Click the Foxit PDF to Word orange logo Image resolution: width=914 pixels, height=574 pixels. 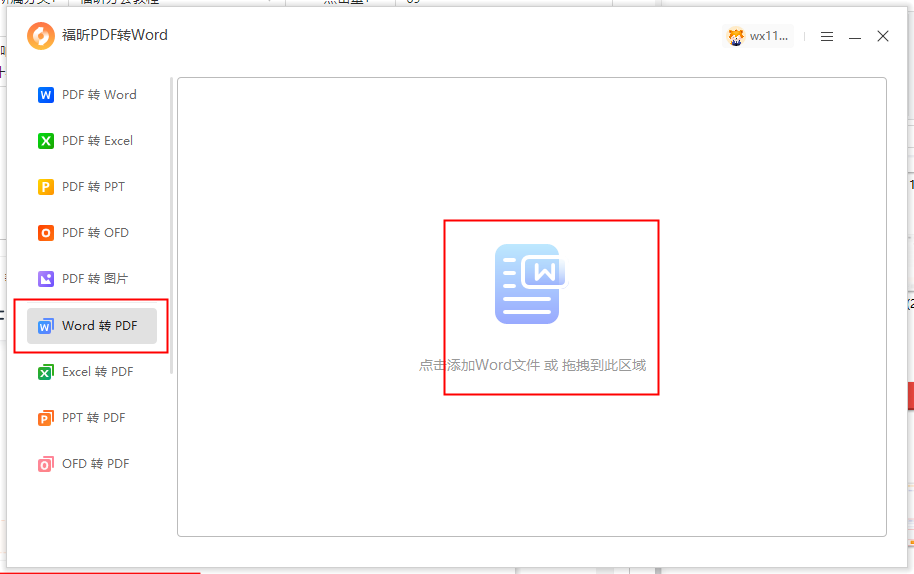pyautogui.click(x=41, y=36)
